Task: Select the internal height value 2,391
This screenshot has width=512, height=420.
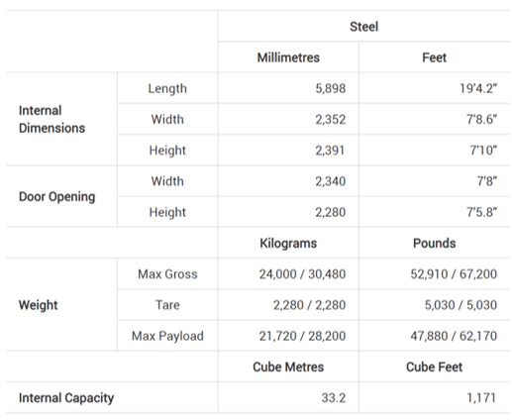Action: (330, 151)
